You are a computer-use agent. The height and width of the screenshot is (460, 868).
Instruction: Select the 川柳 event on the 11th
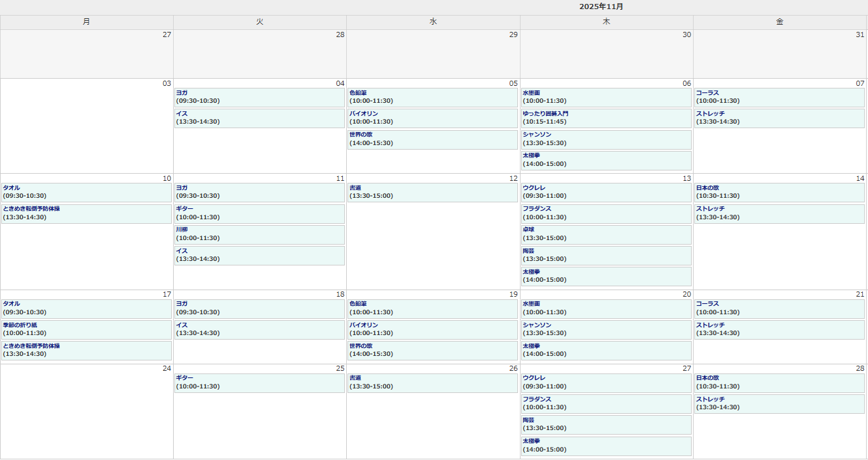[x=259, y=234]
